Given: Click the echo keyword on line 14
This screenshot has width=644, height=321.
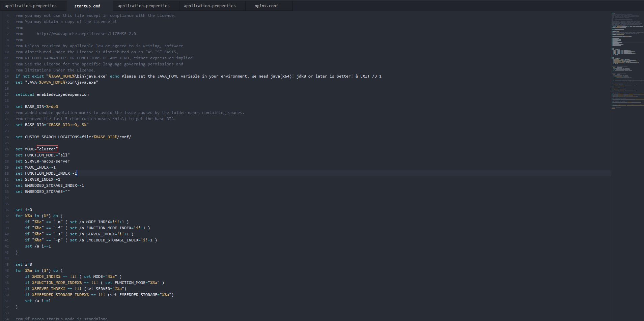Looking at the screenshot, I should coord(115,76).
